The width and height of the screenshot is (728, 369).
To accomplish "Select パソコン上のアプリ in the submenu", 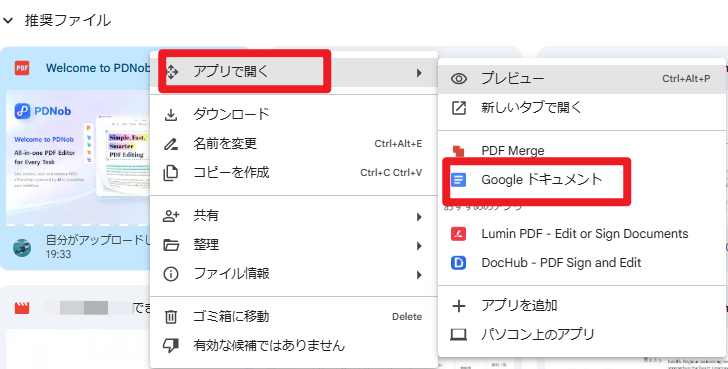I will point(582,335).
